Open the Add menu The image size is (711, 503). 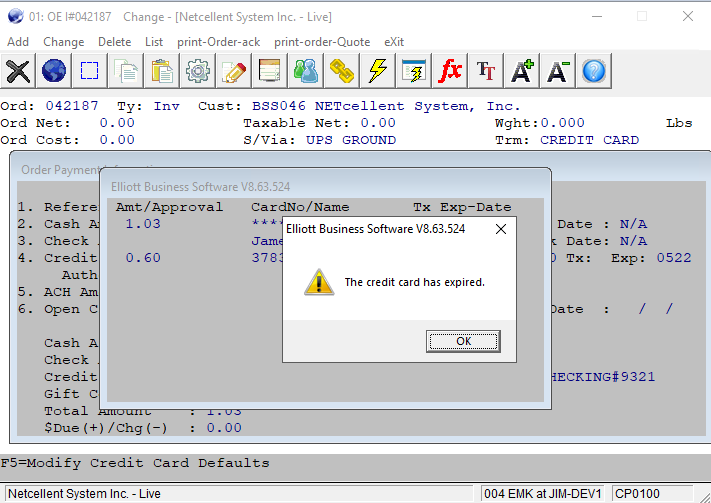(18, 42)
